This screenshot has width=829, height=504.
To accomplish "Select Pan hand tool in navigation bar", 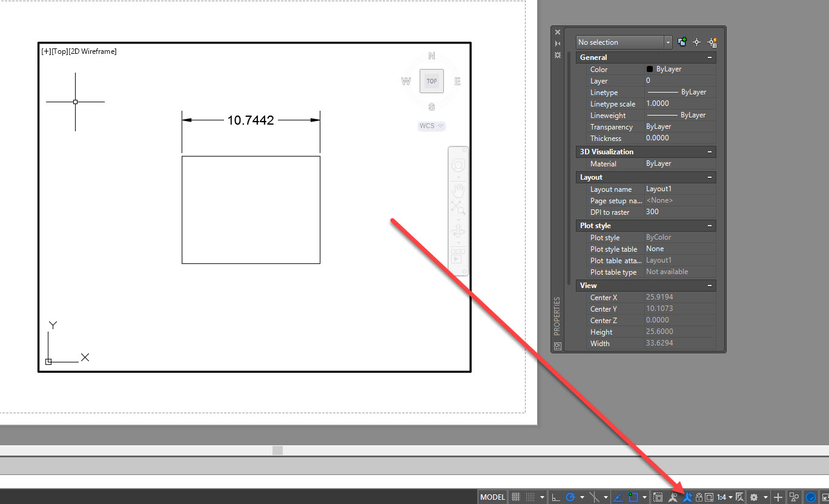I will (458, 190).
